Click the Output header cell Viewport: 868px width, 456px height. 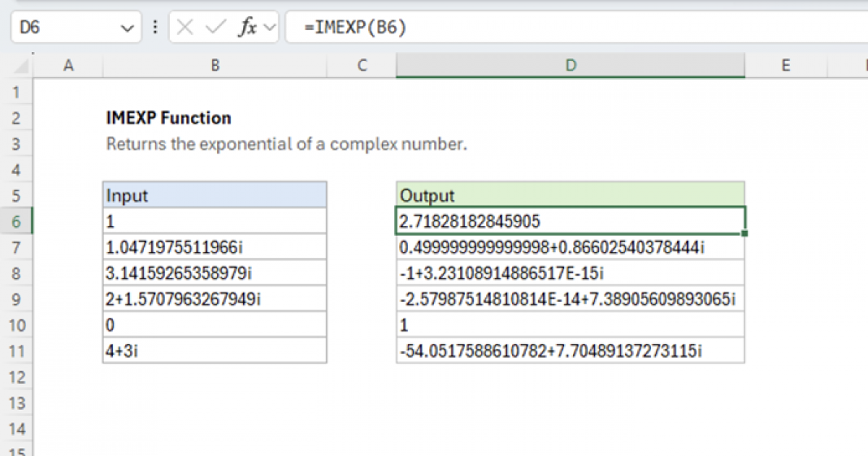571,195
